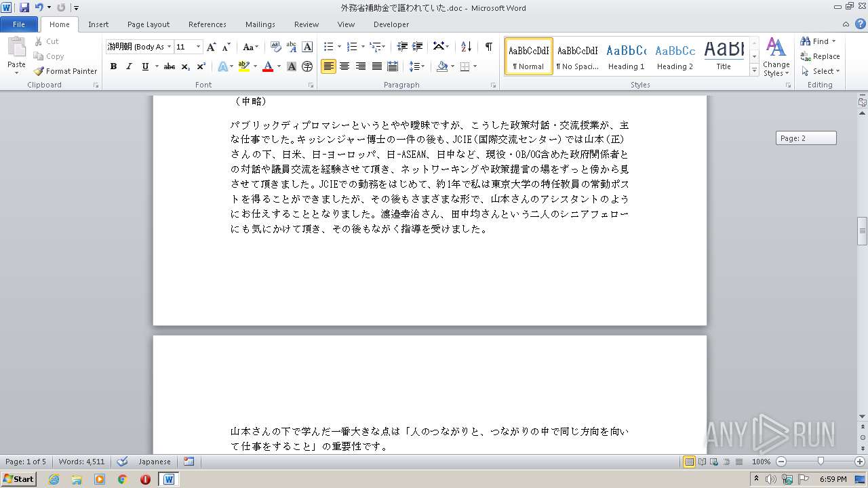Undo the last action
The width and height of the screenshot is (868, 488).
click(x=39, y=7)
